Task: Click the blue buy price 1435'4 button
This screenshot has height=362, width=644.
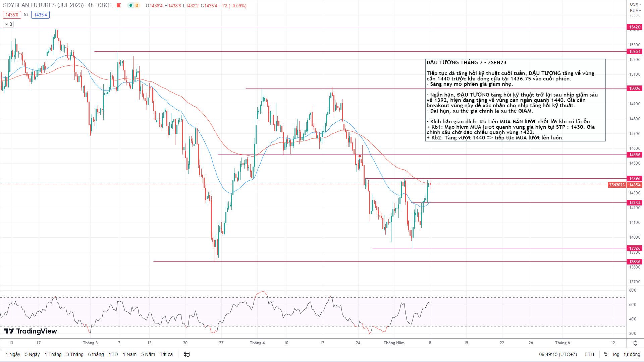Action: 40,15
